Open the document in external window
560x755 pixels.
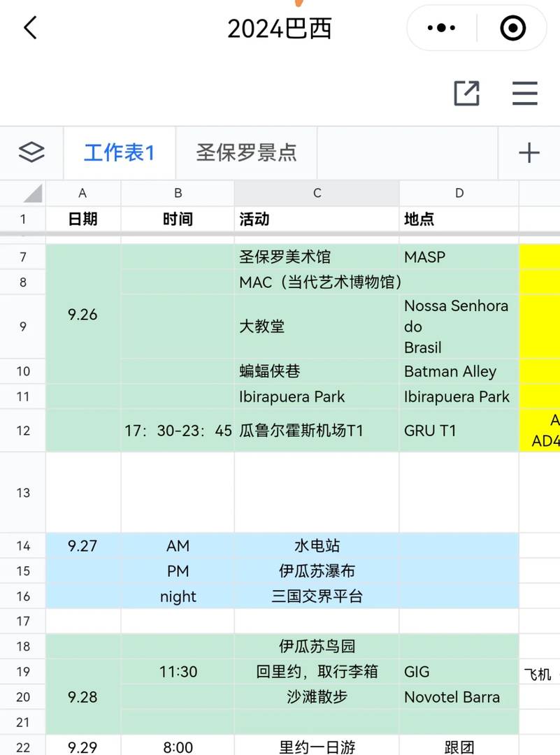[466, 93]
